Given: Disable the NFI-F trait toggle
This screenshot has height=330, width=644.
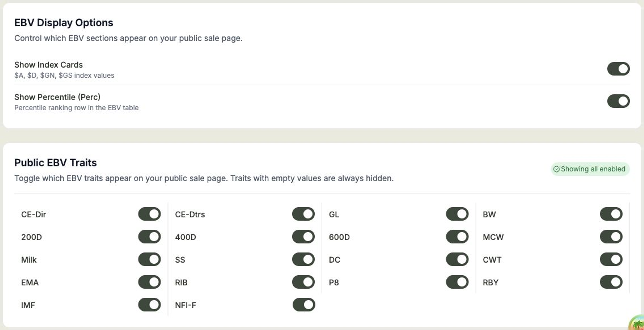Looking at the screenshot, I should [304, 305].
